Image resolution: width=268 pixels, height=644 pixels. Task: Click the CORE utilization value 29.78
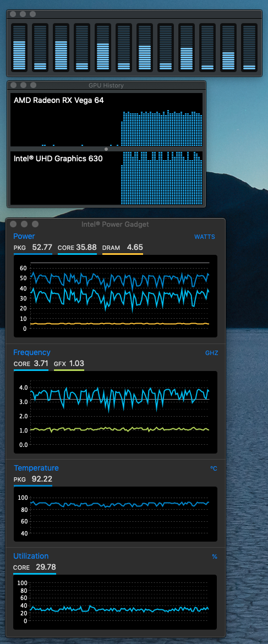click(46, 567)
